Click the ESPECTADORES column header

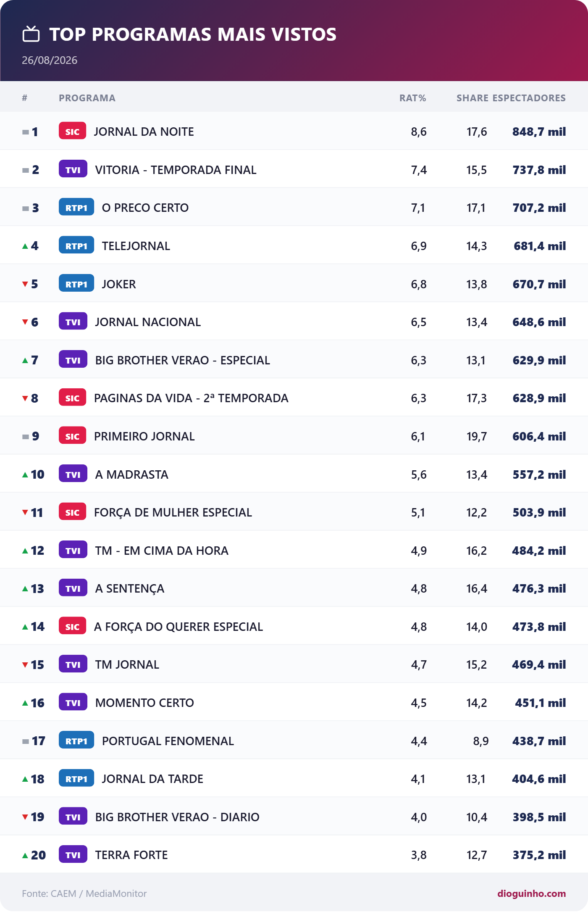(x=529, y=98)
